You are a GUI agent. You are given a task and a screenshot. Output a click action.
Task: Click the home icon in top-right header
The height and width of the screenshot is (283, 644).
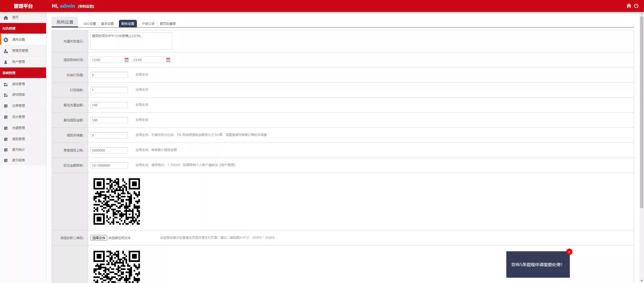coord(629,6)
